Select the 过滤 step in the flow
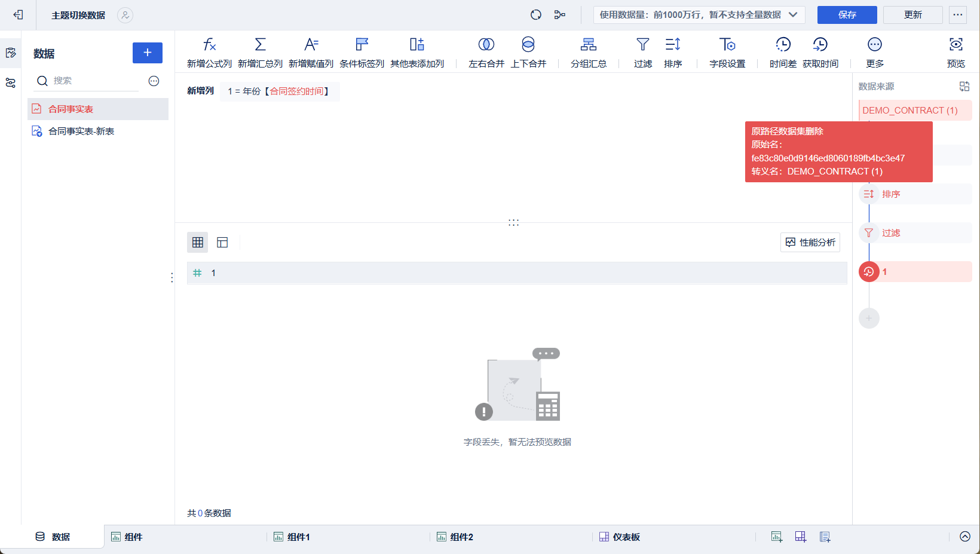The height and width of the screenshot is (554, 980). [x=915, y=232]
